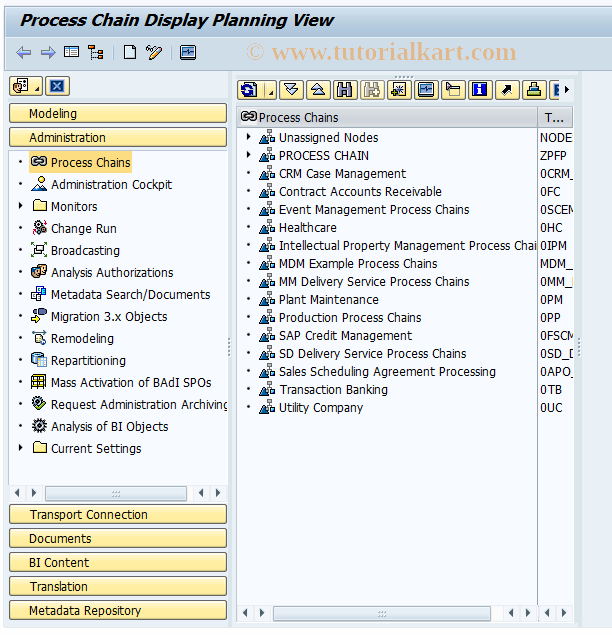Image resolution: width=612 pixels, height=635 pixels.
Task: Click the favorites icon above Modeling
Action: (x=21, y=86)
